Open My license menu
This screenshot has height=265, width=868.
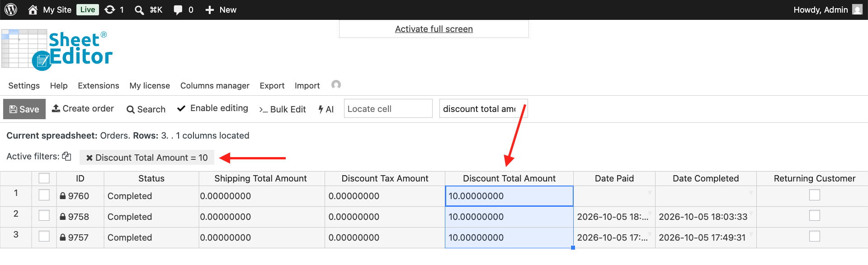(150, 85)
